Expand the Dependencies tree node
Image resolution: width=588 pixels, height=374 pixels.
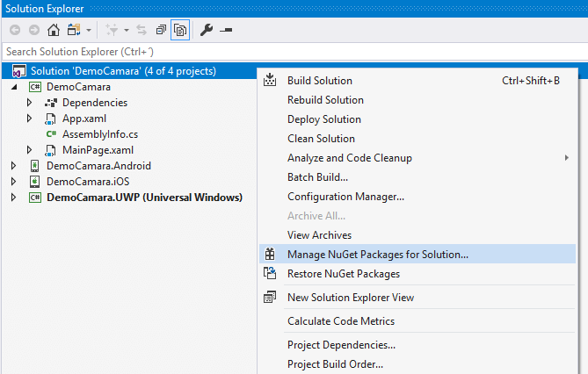[29, 103]
